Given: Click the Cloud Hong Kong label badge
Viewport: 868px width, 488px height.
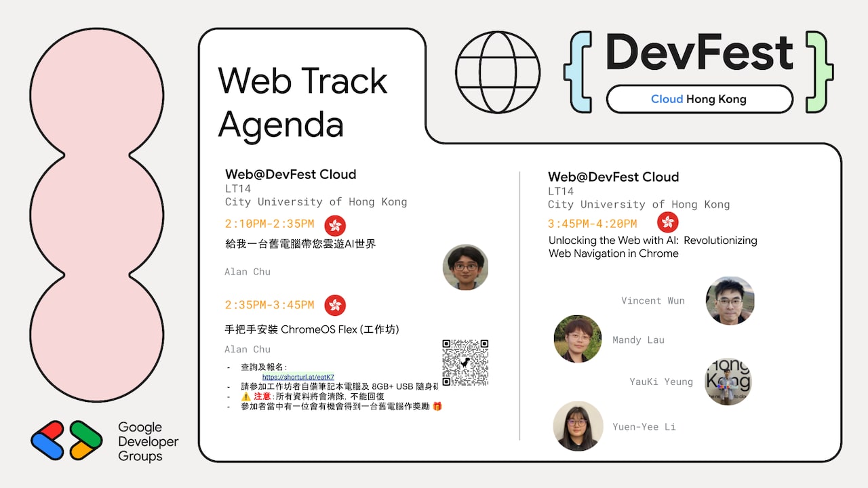Looking at the screenshot, I should (x=700, y=99).
